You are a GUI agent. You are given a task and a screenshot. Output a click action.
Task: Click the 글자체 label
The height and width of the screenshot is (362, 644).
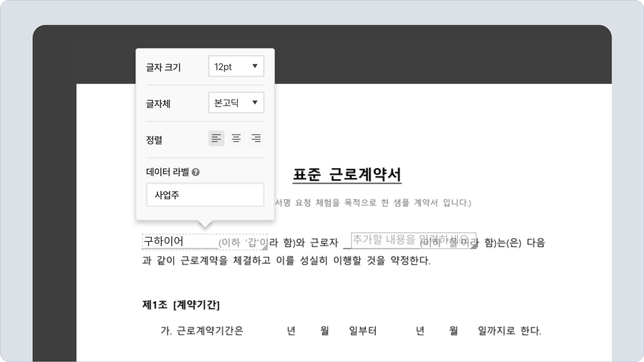pyautogui.click(x=158, y=104)
